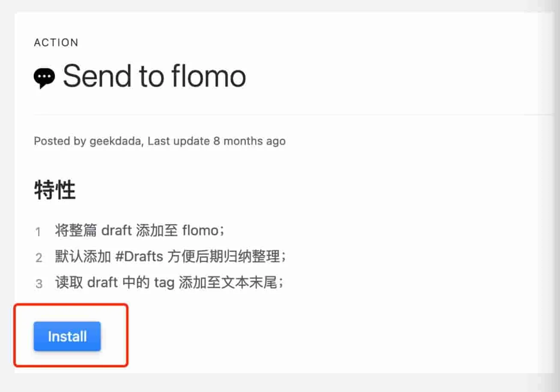Select the ACTION category label

pos(56,42)
